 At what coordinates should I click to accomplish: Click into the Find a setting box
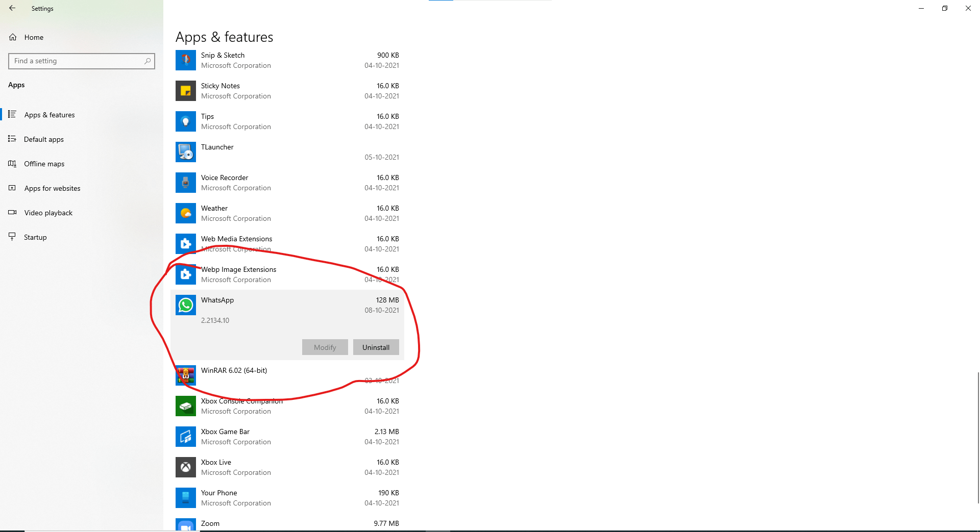coord(82,61)
